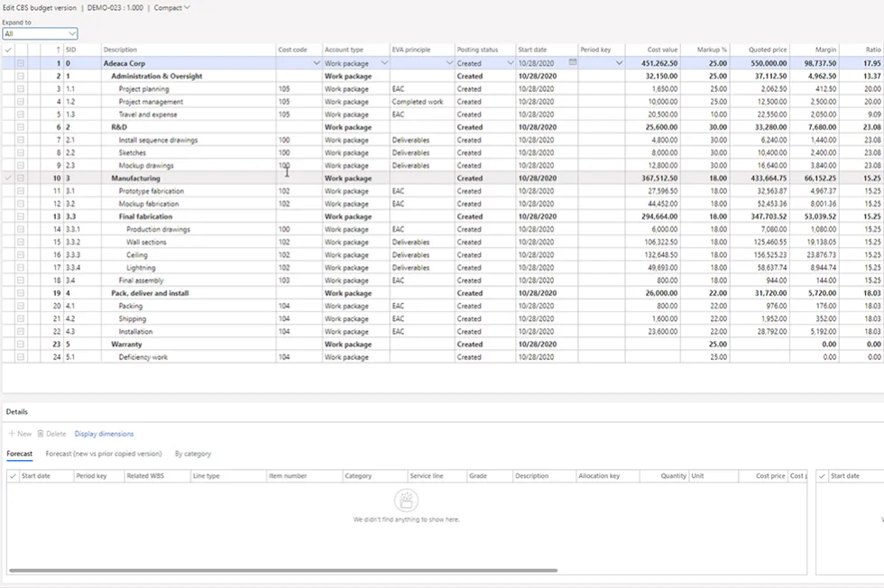This screenshot has width=884, height=588.
Task: Toggle select-all checkmark in main grid header
Action: (x=8, y=50)
